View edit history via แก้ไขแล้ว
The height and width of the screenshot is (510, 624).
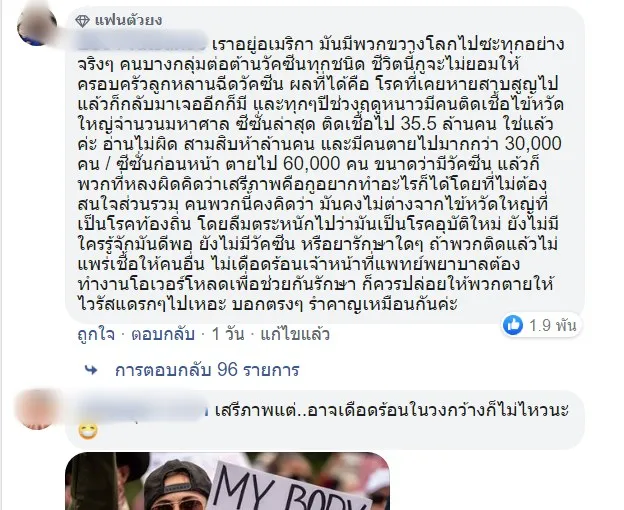(295, 334)
